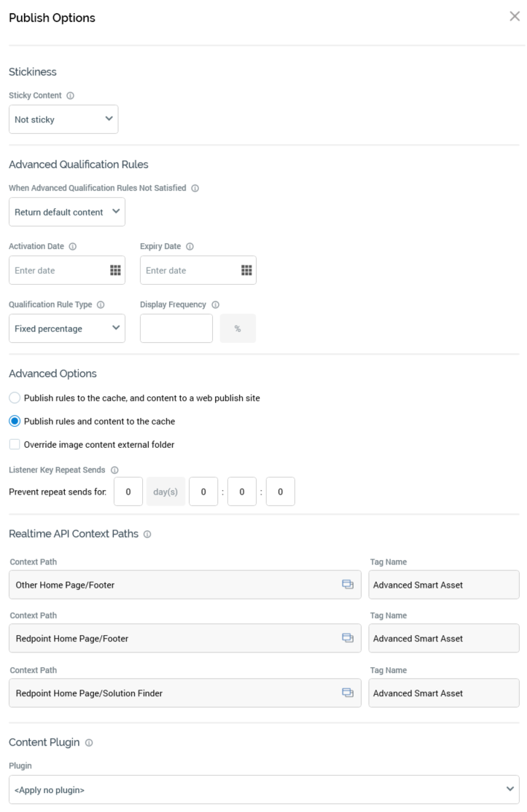Click the browse icon for Redpoint Home Page/Footer
The width and height of the screenshot is (527, 812).
(x=348, y=638)
